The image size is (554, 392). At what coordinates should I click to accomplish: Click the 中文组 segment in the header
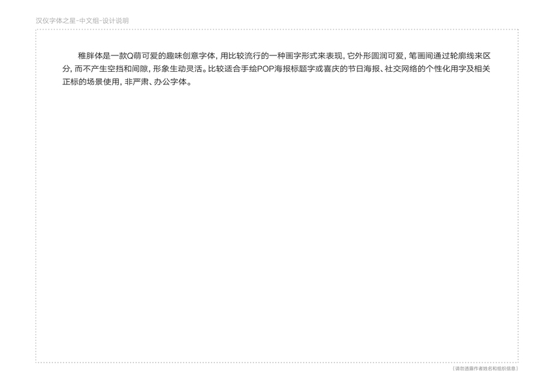click(x=89, y=21)
